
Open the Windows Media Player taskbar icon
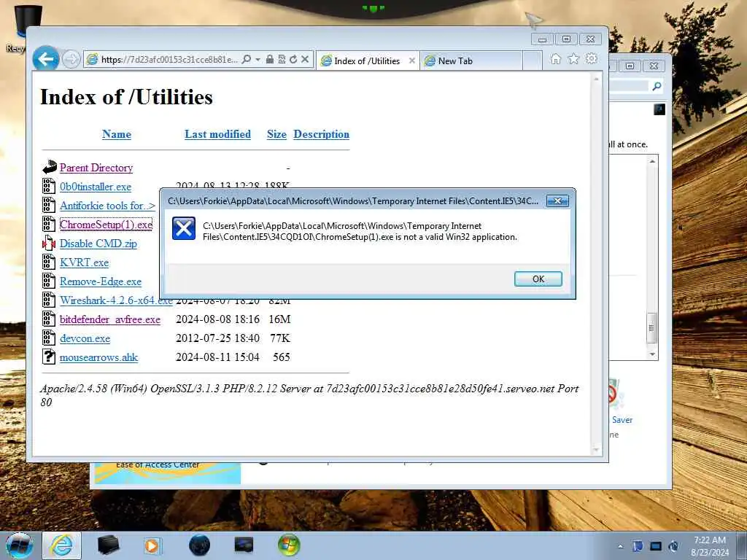(x=152, y=545)
